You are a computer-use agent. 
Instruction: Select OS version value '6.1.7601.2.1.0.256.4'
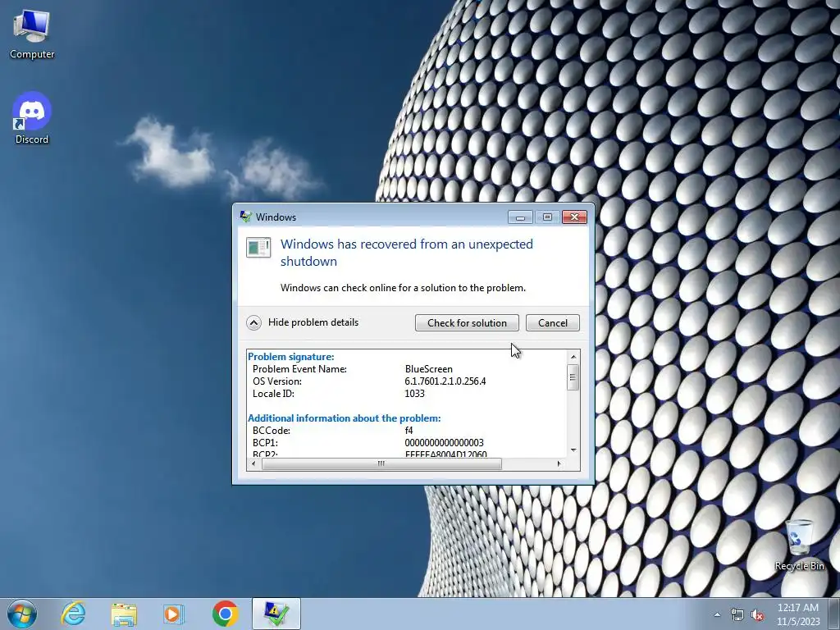pyautogui.click(x=445, y=381)
